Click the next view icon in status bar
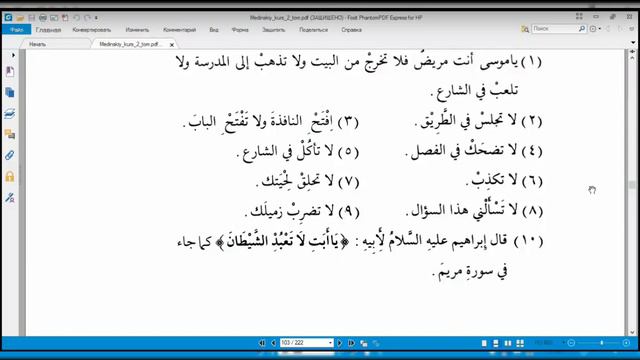The width and height of the screenshot is (640, 360). [x=376, y=344]
